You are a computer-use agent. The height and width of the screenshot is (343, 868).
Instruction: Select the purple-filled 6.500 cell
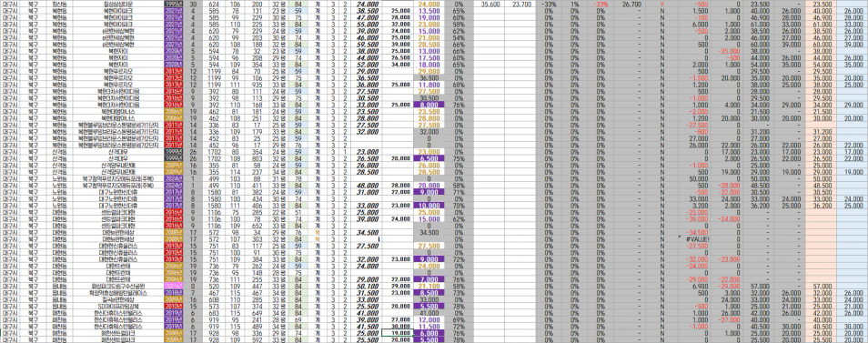coord(429,159)
